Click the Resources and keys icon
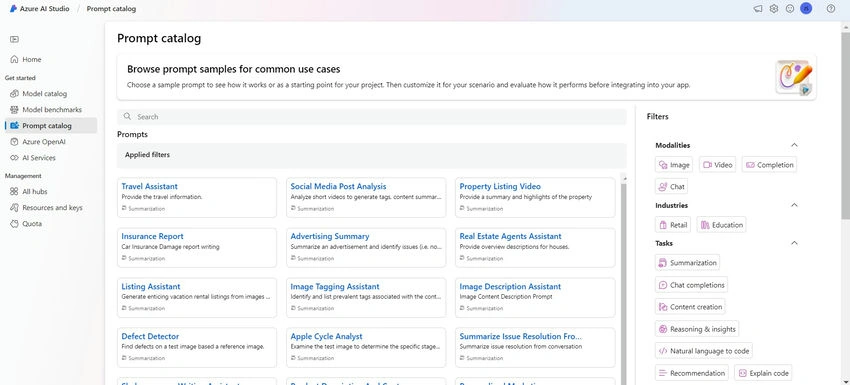 pyautogui.click(x=14, y=208)
